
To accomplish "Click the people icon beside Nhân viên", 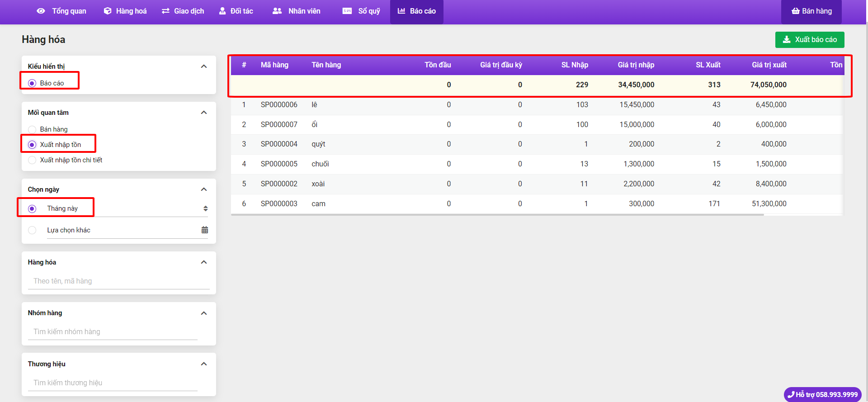I will coord(277,11).
